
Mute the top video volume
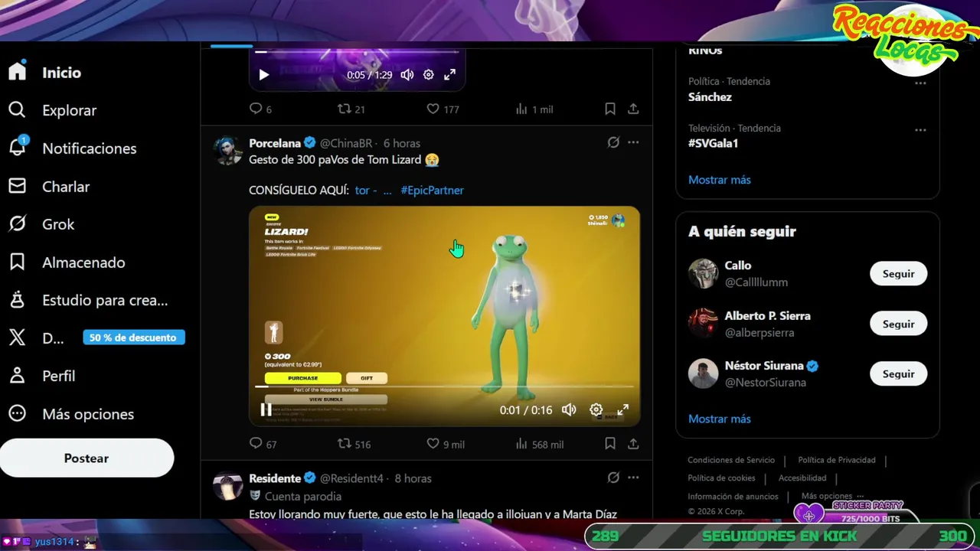[407, 75]
